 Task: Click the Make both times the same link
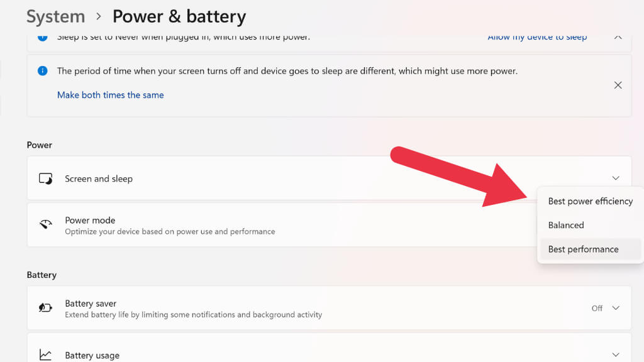[x=110, y=95]
